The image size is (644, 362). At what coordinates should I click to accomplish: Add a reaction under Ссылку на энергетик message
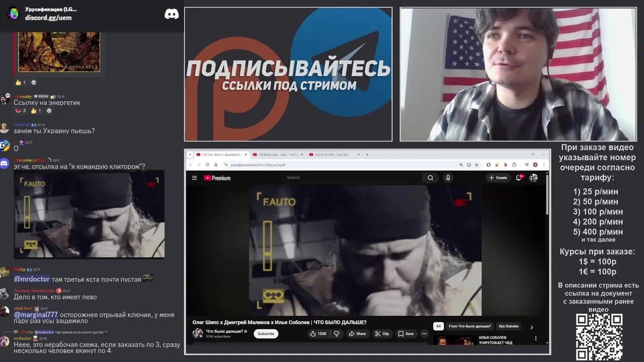click(x=49, y=111)
